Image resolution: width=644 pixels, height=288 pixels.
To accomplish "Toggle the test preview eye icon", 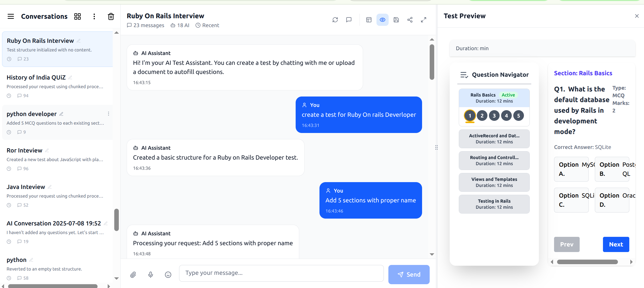I will 382,20.
